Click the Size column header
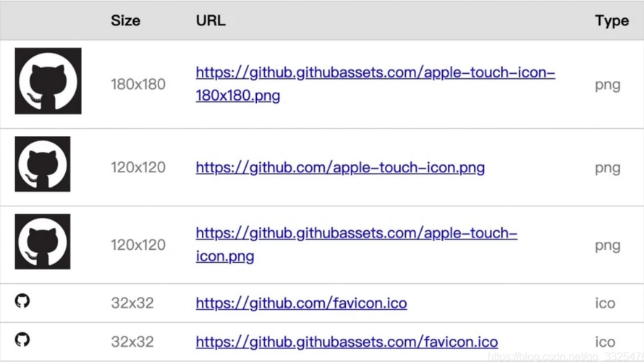The height and width of the screenshot is (362, 644). coord(125,20)
